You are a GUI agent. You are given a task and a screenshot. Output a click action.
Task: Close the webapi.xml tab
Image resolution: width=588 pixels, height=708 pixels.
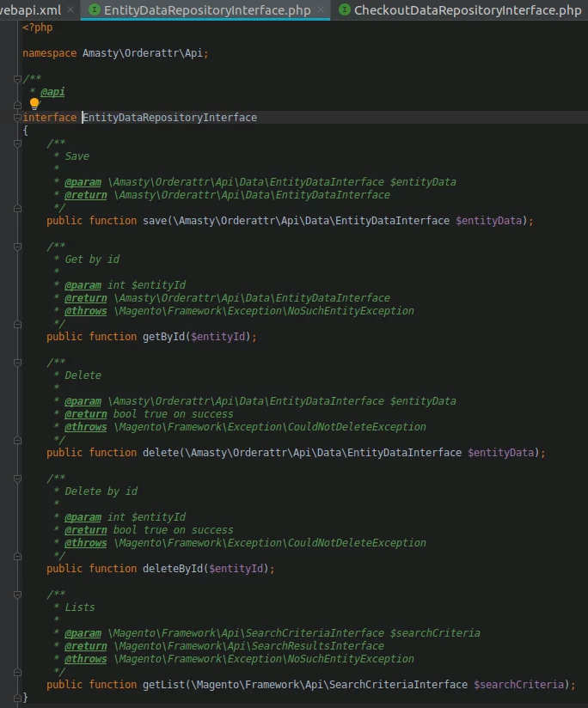(x=70, y=10)
